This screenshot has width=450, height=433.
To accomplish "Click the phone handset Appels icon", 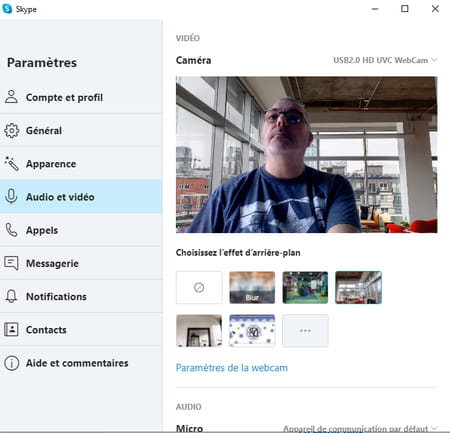I will [x=11, y=230].
